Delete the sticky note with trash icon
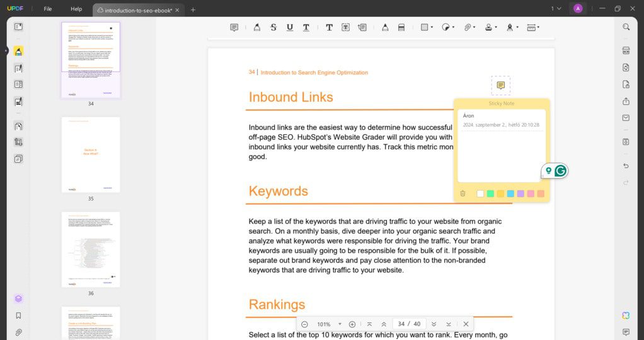Image resolution: width=644 pixels, height=340 pixels. [x=463, y=194]
